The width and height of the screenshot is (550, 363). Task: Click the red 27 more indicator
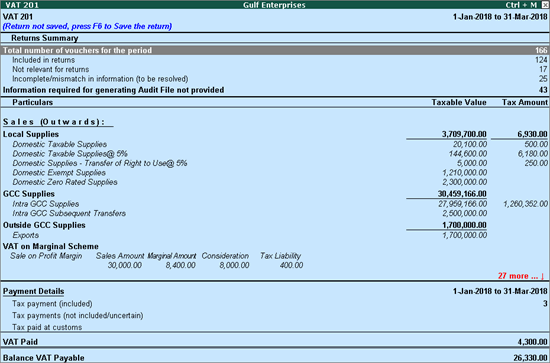pyautogui.click(x=521, y=276)
